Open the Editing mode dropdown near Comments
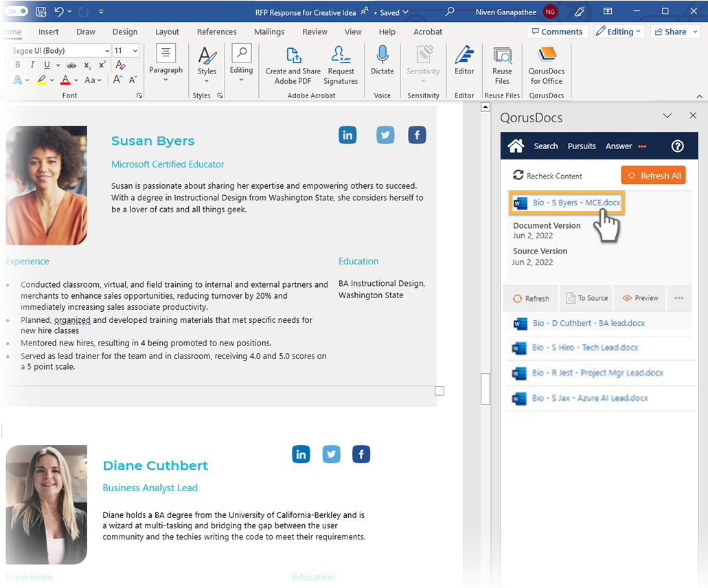This screenshot has height=588, width=708. [x=619, y=32]
